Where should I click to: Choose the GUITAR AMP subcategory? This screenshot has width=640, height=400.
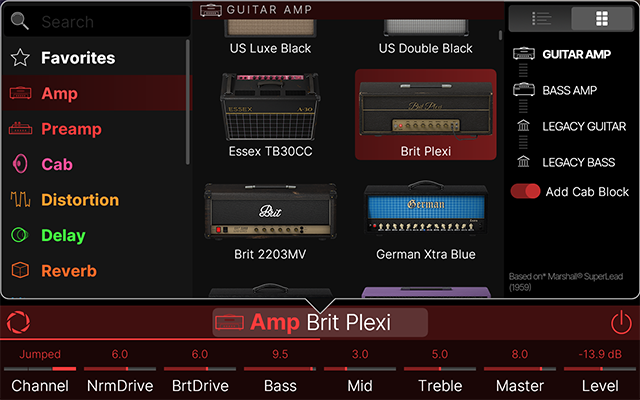[576, 54]
